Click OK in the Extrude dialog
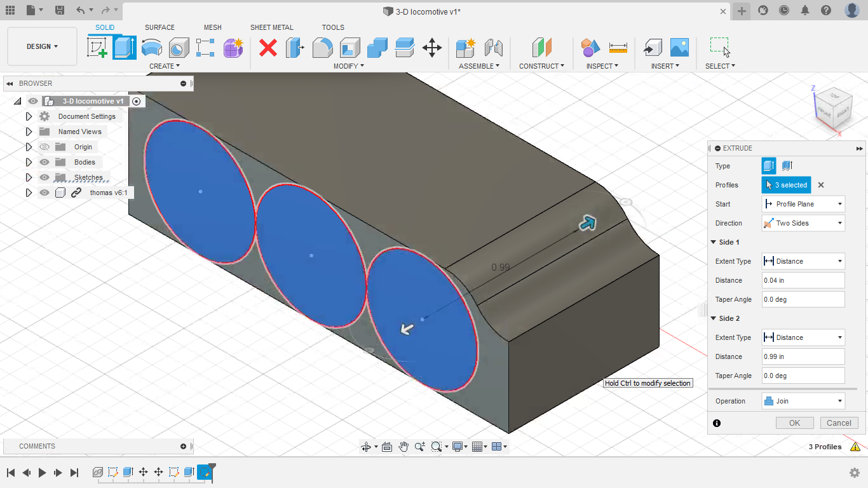 [x=795, y=423]
